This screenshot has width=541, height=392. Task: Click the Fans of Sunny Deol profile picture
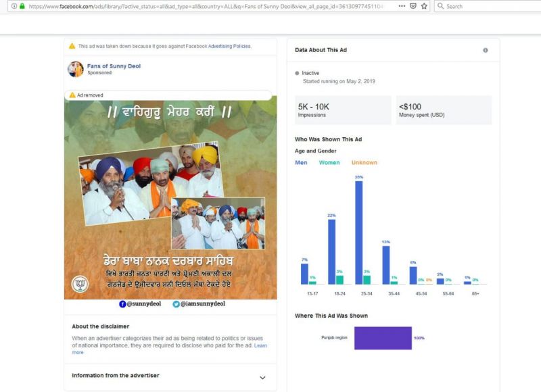(x=76, y=69)
